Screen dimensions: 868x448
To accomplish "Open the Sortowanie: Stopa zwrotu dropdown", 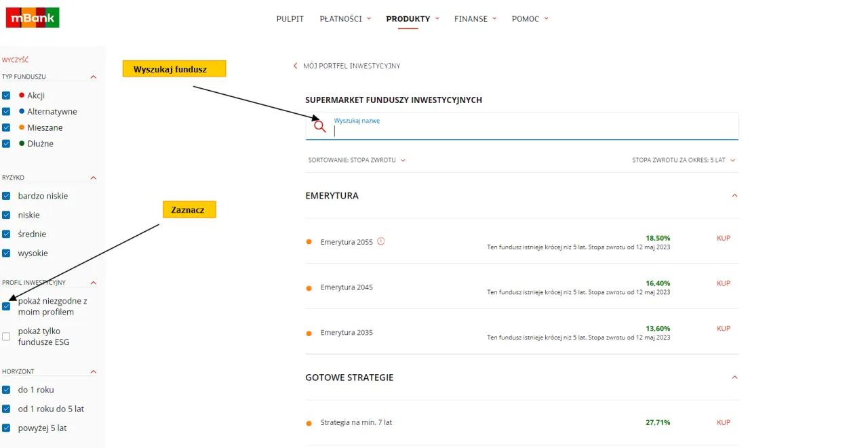I will 357,161.
